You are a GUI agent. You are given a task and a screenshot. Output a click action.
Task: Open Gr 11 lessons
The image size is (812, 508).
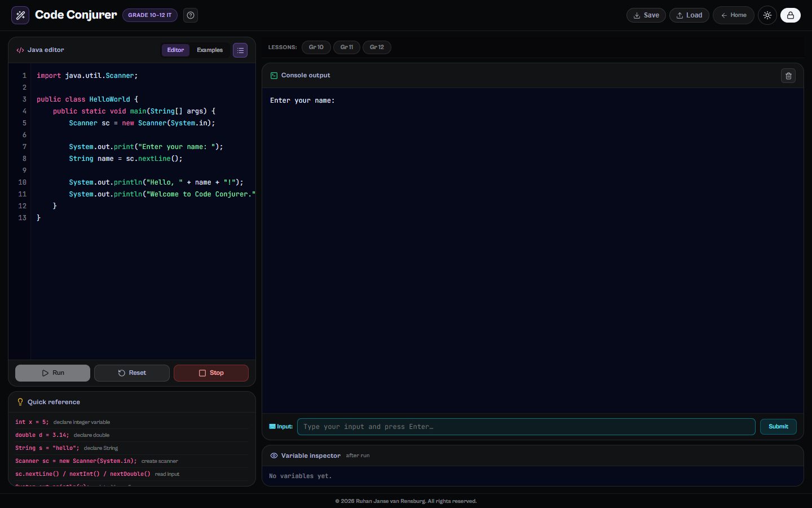[347, 47]
